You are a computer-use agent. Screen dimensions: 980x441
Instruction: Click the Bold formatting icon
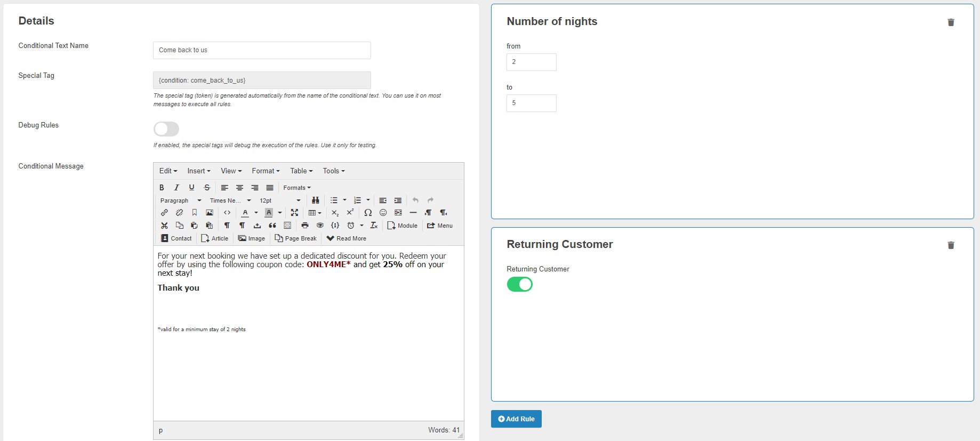(x=162, y=188)
